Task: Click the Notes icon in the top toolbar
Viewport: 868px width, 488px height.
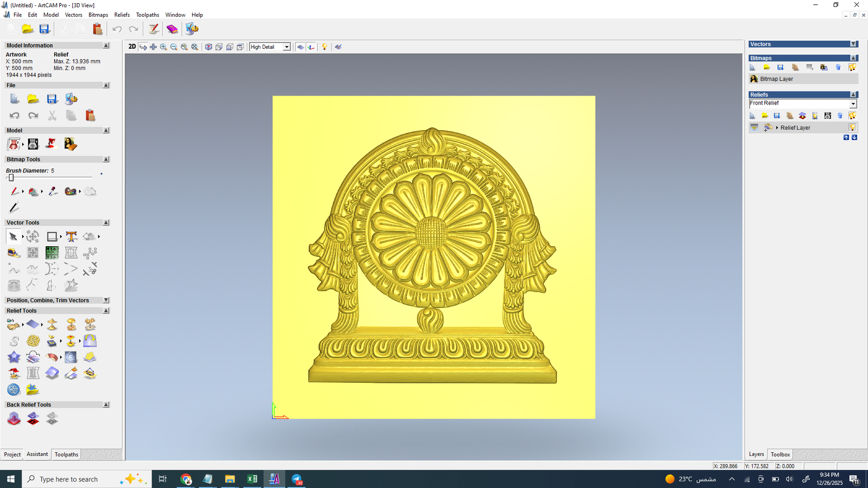Action: 154,29
